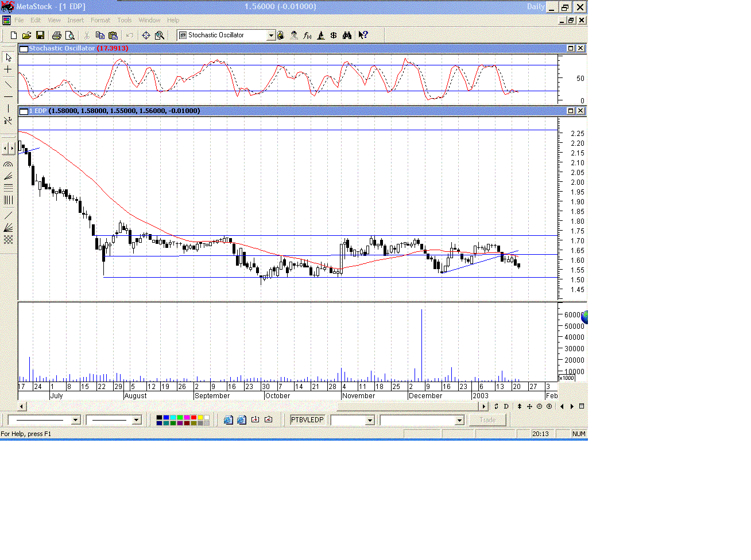Click the Expert Advisor icon
751x560 pixels.
pyautogui.click(x=294, y=35)
